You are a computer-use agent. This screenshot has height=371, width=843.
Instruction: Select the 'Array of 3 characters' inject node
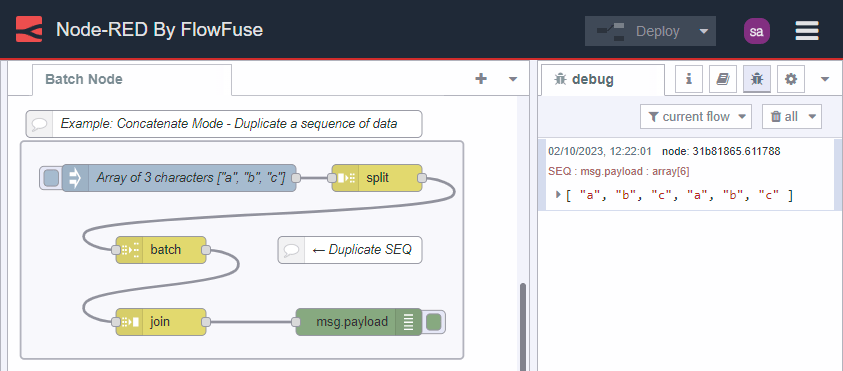[x=179, y=178]
